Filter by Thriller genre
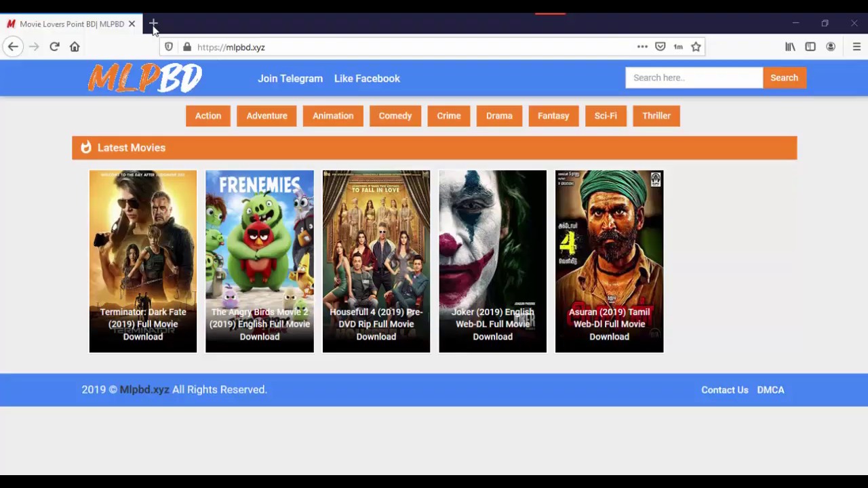Viewport: 868px width, 488px height. click(x=656, y=116)
